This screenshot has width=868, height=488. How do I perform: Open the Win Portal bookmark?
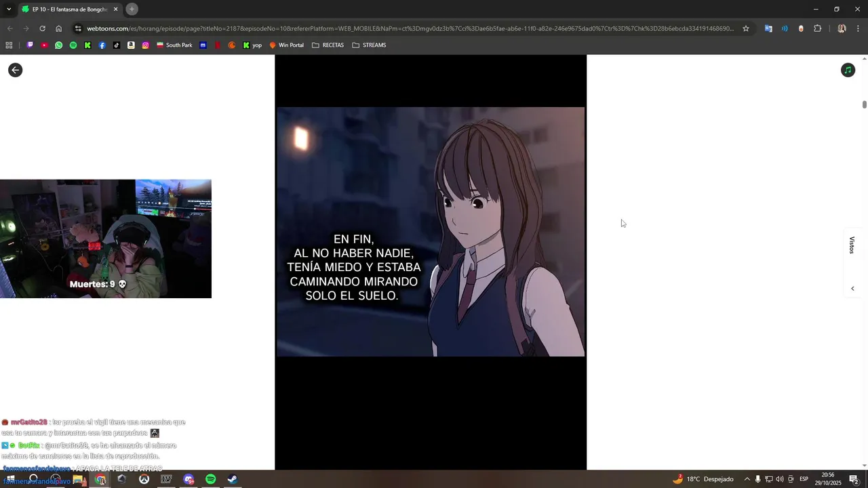tap(287, 45)
